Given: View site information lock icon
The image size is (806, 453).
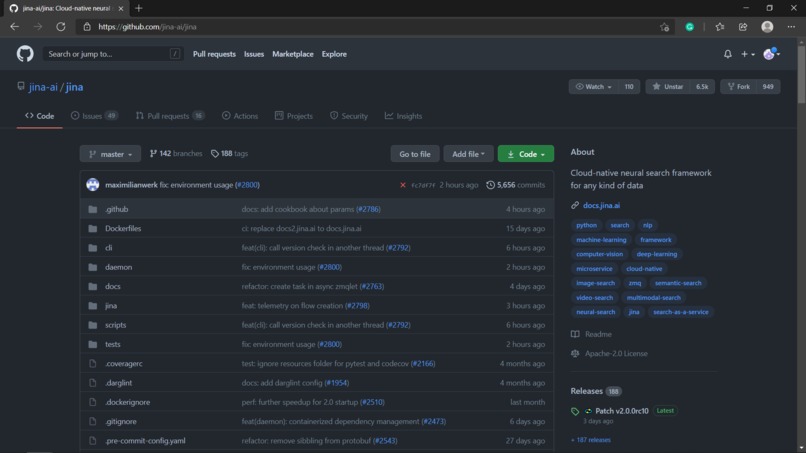Looking at the screenshot, I should click(87, 27).
